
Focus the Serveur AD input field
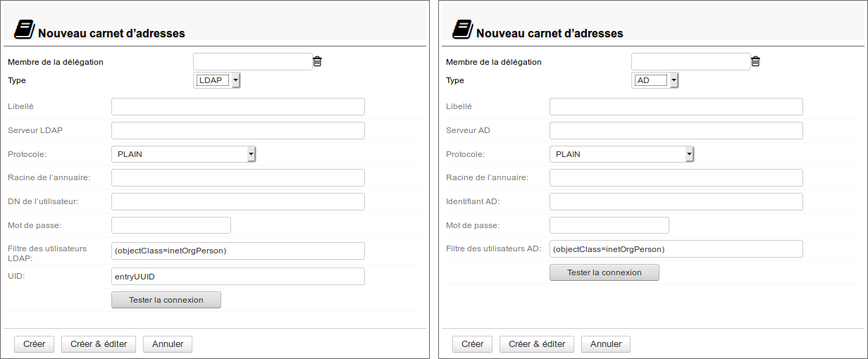click(676, 131)
